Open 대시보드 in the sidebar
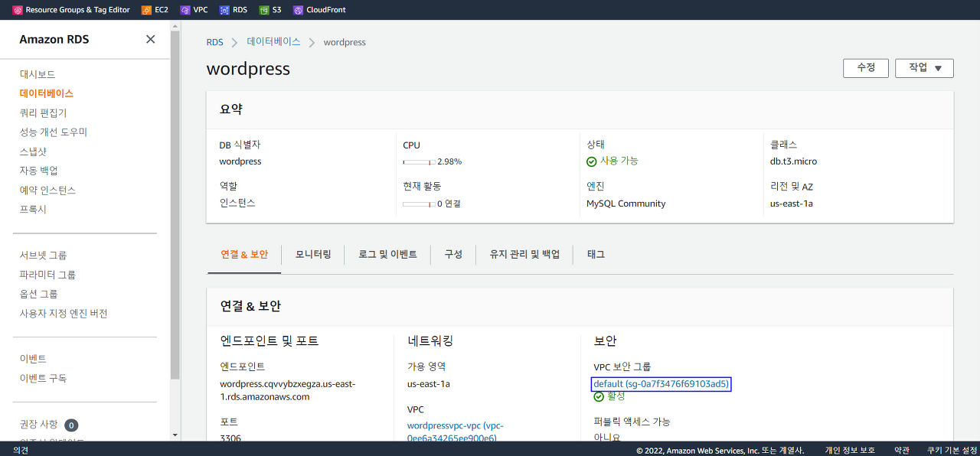 (38, 74)
